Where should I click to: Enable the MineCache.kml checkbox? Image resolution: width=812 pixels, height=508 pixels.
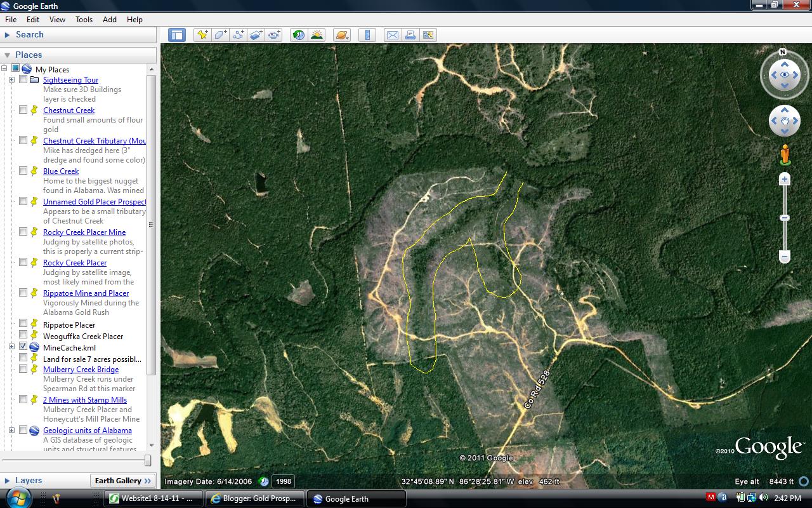pos(23,346)
